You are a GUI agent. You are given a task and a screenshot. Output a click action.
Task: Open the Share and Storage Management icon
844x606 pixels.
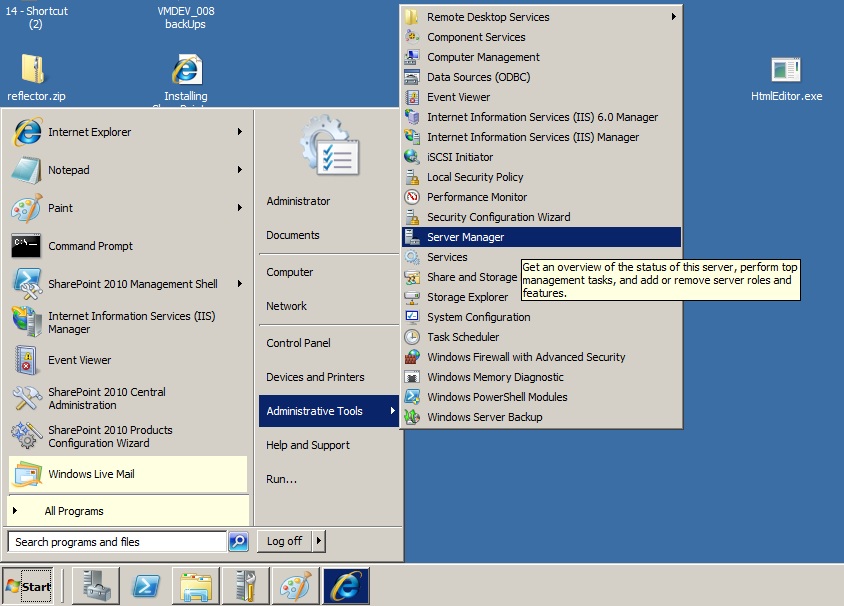(x=412, y=277)
